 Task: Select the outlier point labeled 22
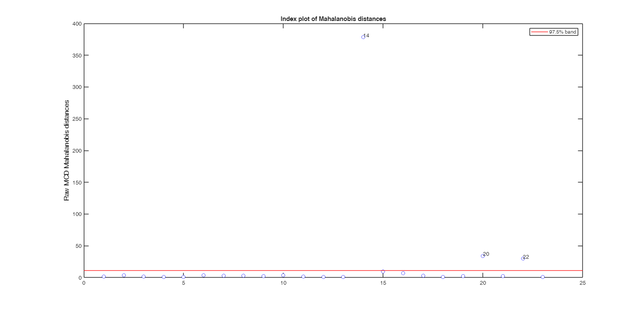coord(522,259)
